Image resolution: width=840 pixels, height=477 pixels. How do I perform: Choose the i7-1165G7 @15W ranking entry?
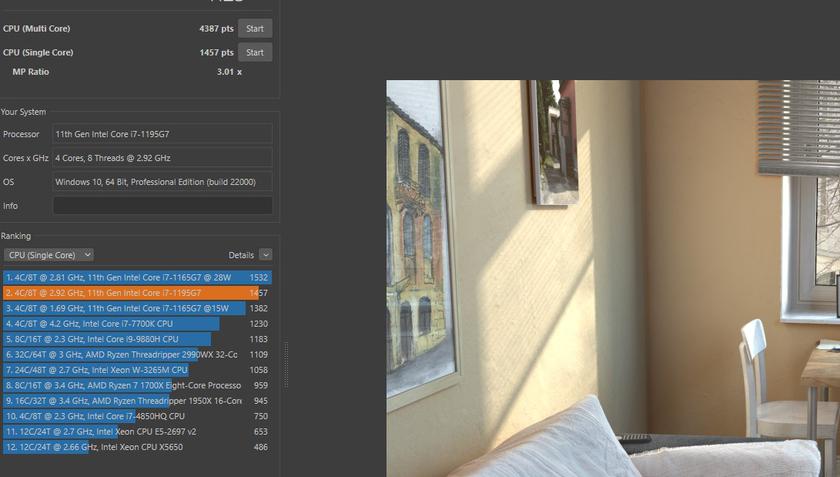[x=136, y=309]
